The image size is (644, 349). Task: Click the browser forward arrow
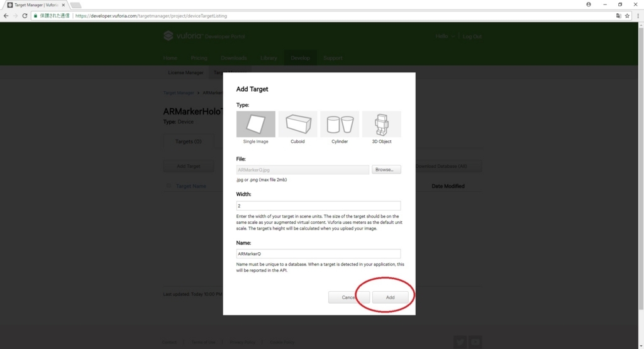[15, 16]
